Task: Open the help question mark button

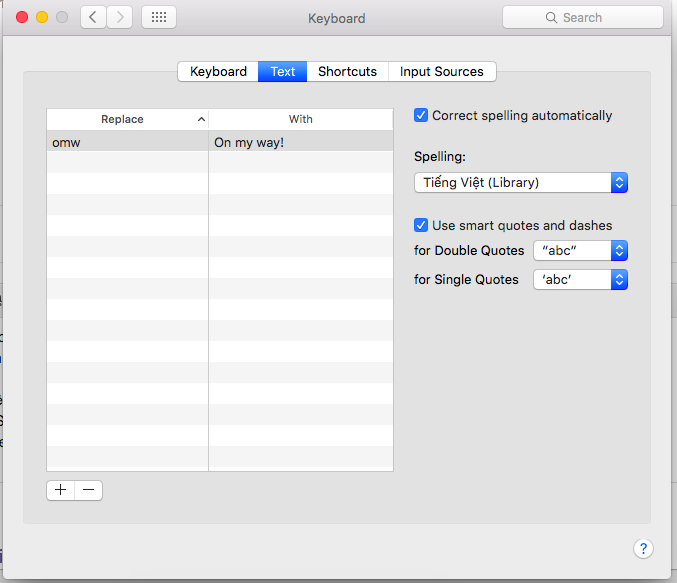Action: point(643,548)
